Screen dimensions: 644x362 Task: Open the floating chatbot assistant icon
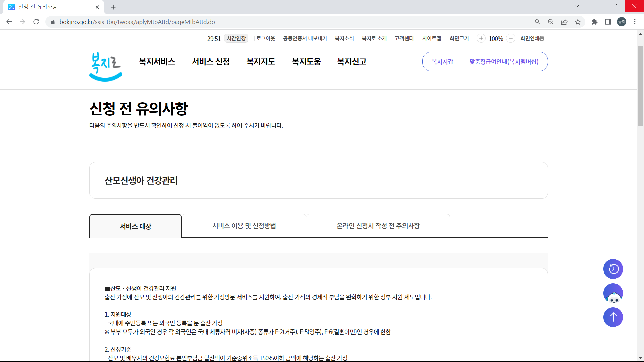pos(613,293)
